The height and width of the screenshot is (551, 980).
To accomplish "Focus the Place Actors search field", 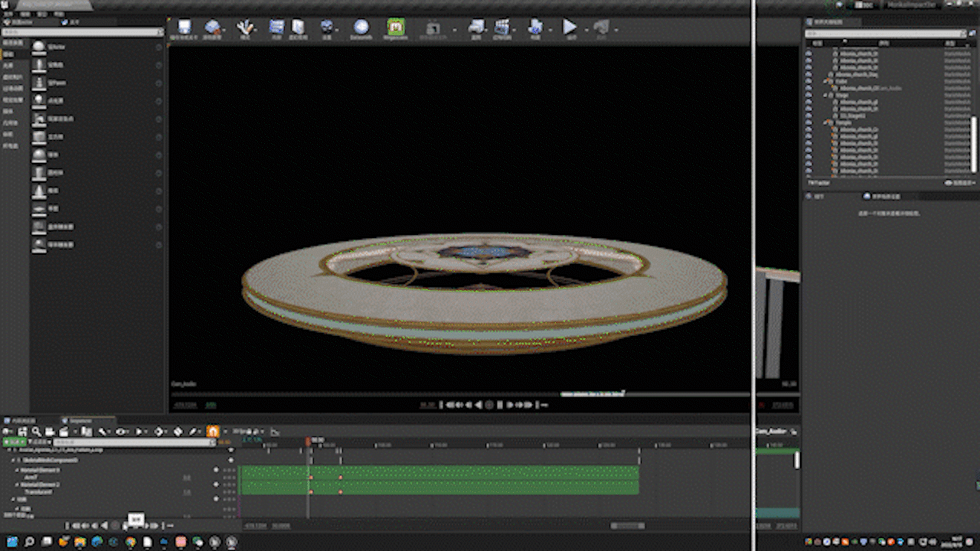I will (x=83, y=32).
